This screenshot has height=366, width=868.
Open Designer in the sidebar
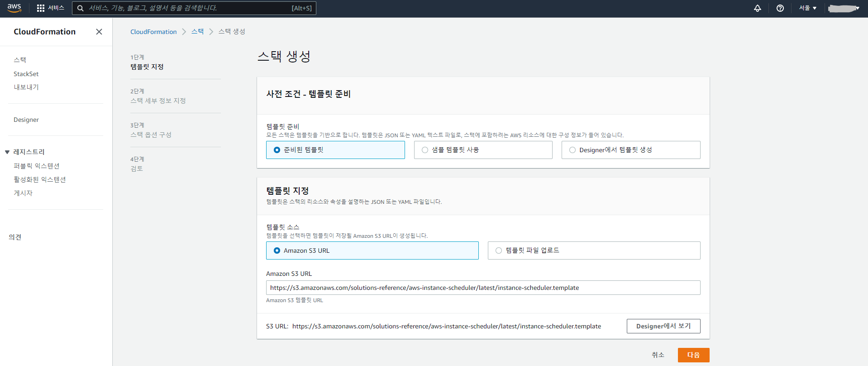[x=26, y=120]
